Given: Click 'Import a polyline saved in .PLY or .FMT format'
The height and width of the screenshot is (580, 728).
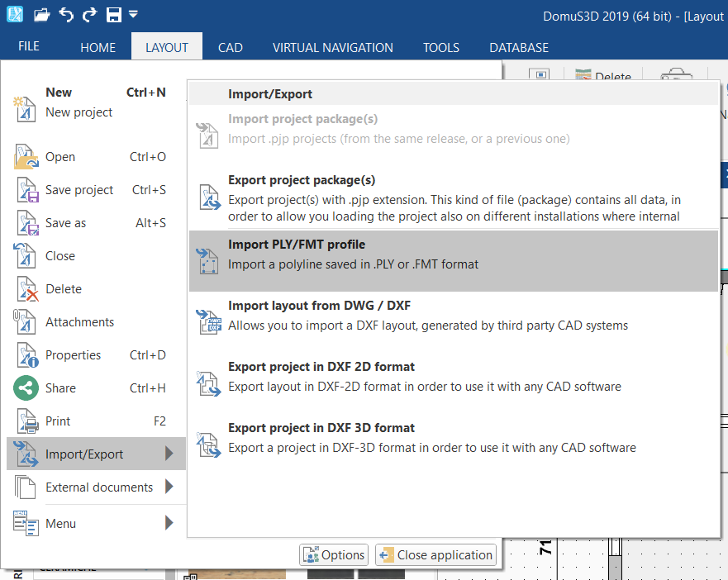Looking at the screenshot, I should [x=353, y=264].
